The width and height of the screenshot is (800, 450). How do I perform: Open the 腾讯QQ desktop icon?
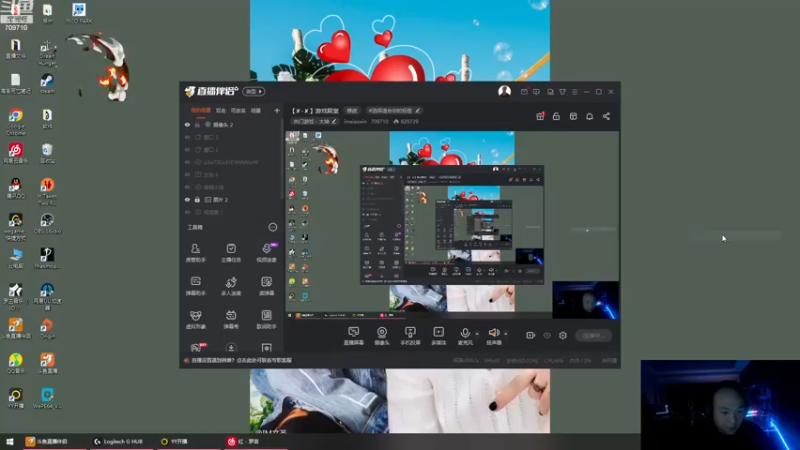(16, 188)
